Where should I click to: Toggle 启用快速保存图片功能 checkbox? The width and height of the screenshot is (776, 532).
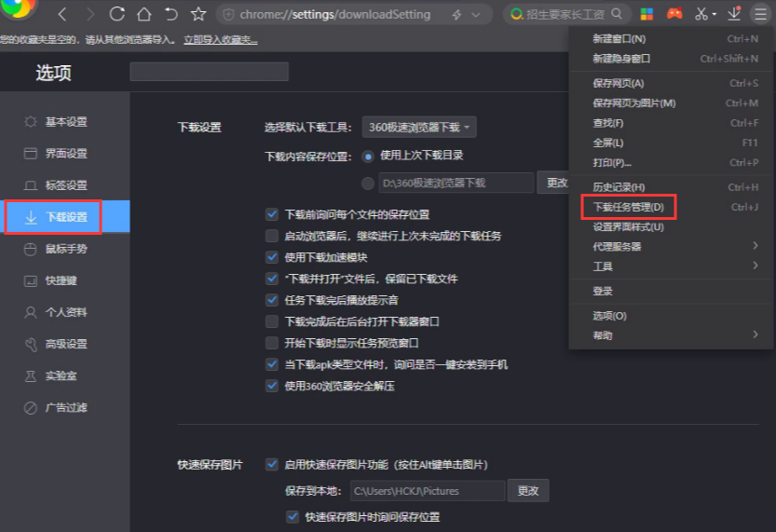point(272,464)
